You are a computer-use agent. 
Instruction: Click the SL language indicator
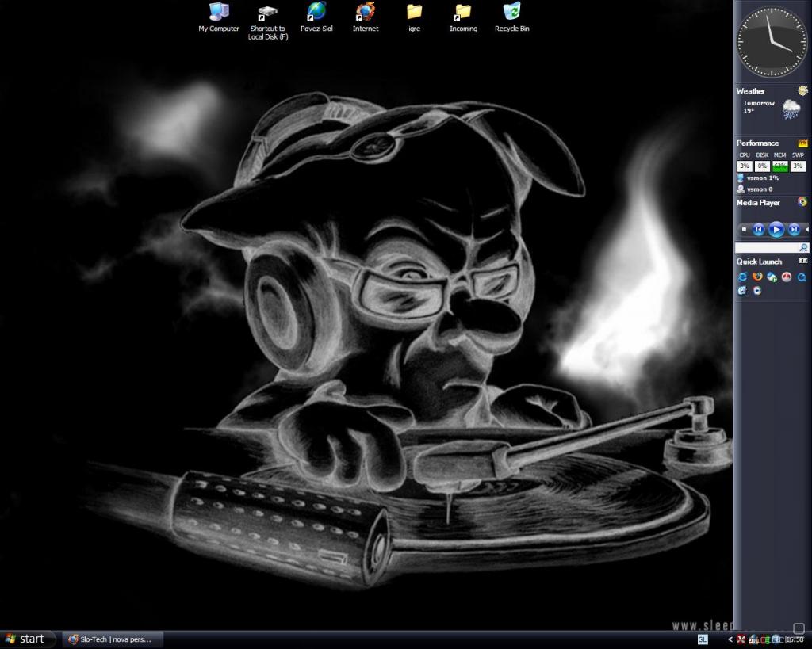(703, 639)
